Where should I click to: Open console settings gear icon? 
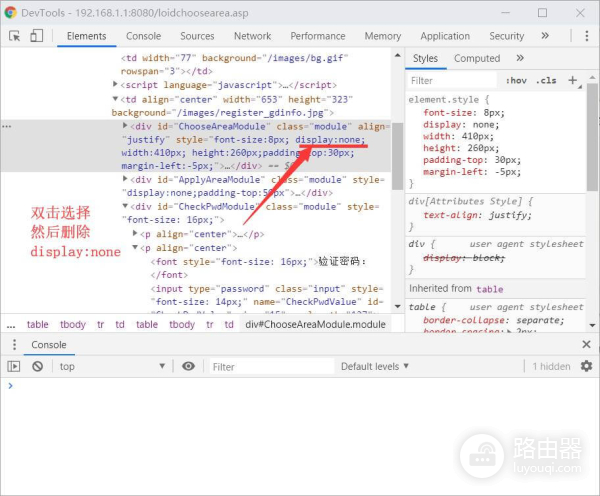(x=586, y=367)
